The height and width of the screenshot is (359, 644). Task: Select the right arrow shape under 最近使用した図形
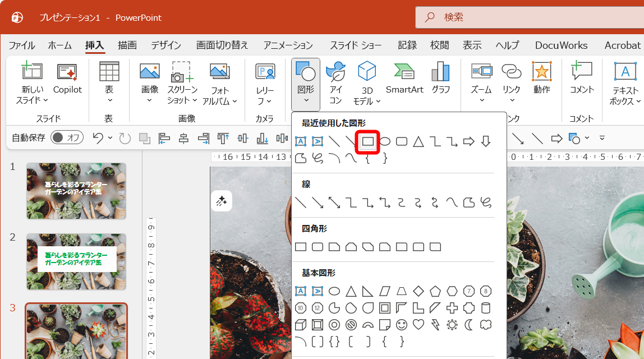click(468, 141)
